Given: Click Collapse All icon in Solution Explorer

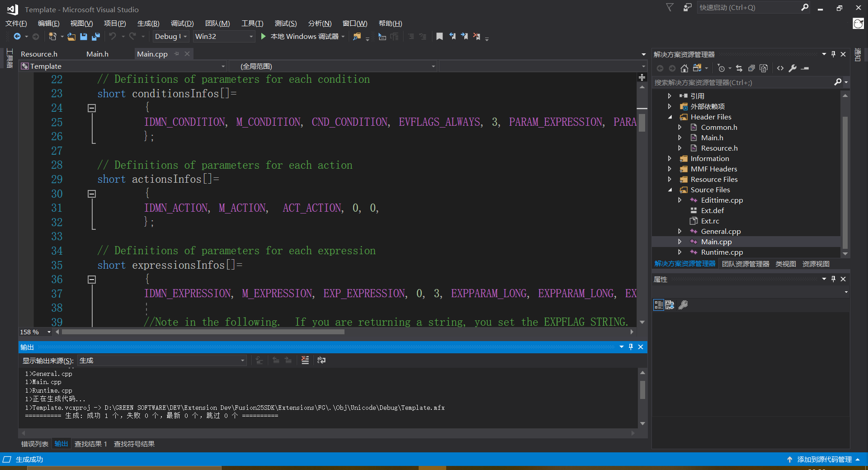Looking at the screenshot, I should pyautogui.click(x=751, y=68).
